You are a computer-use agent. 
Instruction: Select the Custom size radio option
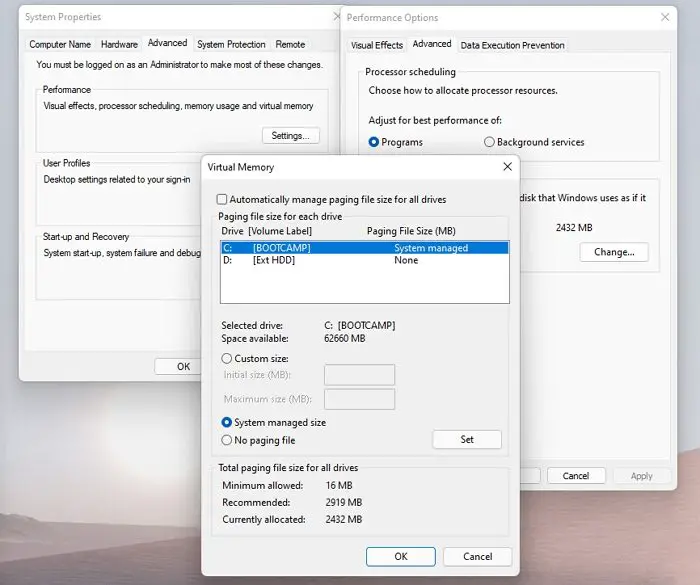point(227,359)
